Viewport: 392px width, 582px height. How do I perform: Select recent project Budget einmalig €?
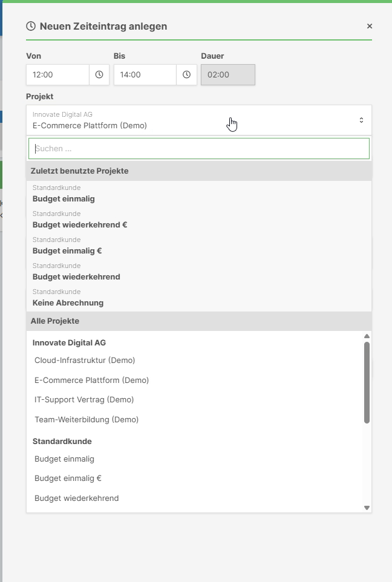(x=67, y=250)
